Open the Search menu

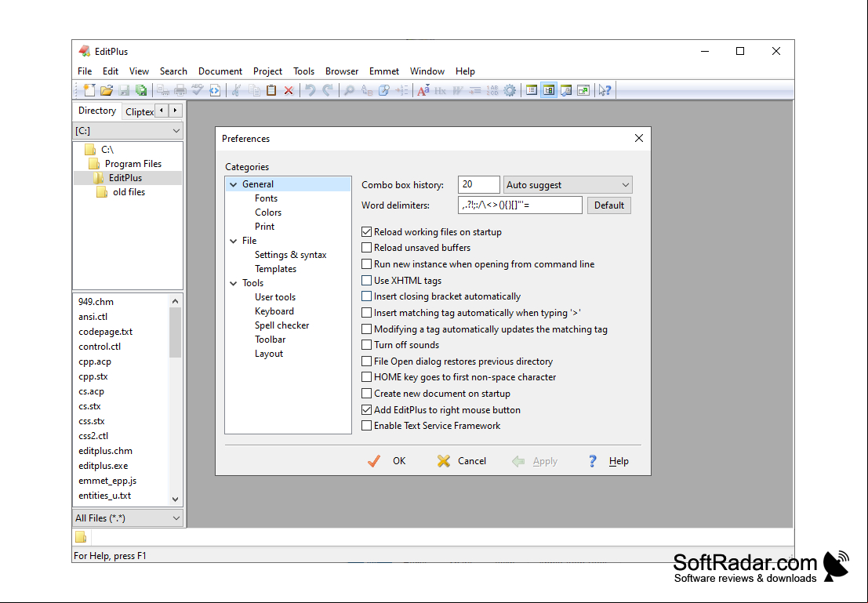(173, 71)
